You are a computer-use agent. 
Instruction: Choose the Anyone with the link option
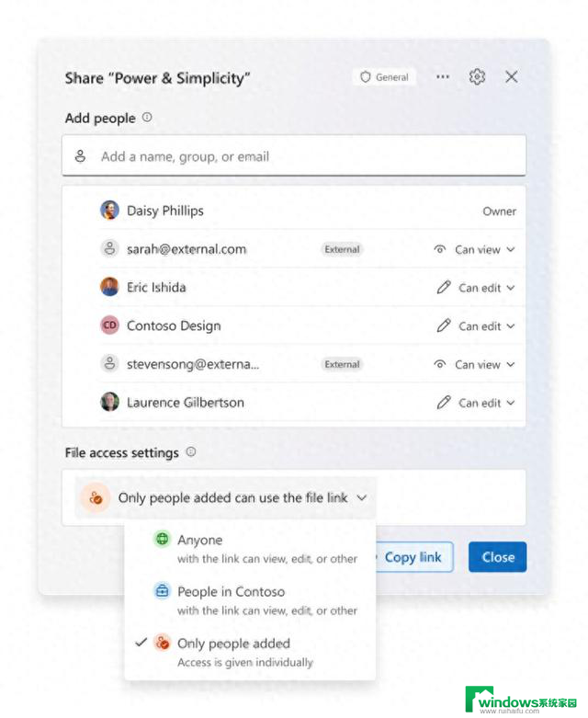(x=250, y=549)
